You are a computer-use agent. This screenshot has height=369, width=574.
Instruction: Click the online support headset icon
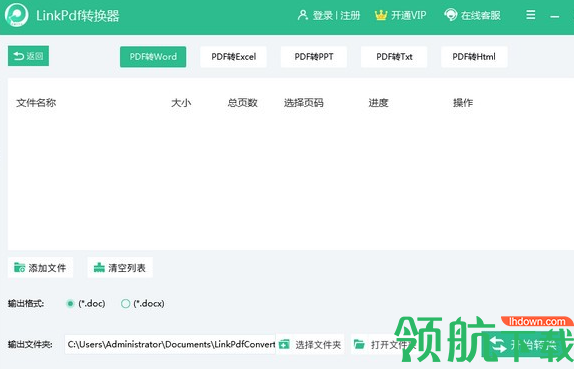[x=451, y=15]
